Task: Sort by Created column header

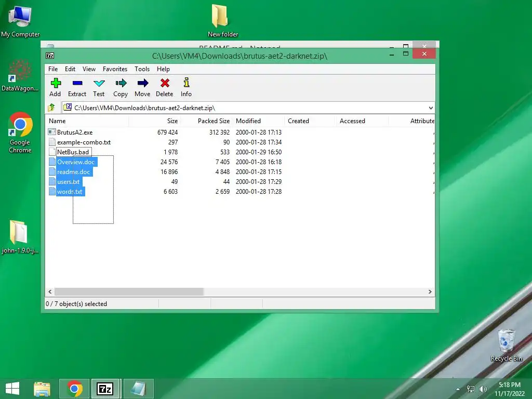Action: (311, 121)
